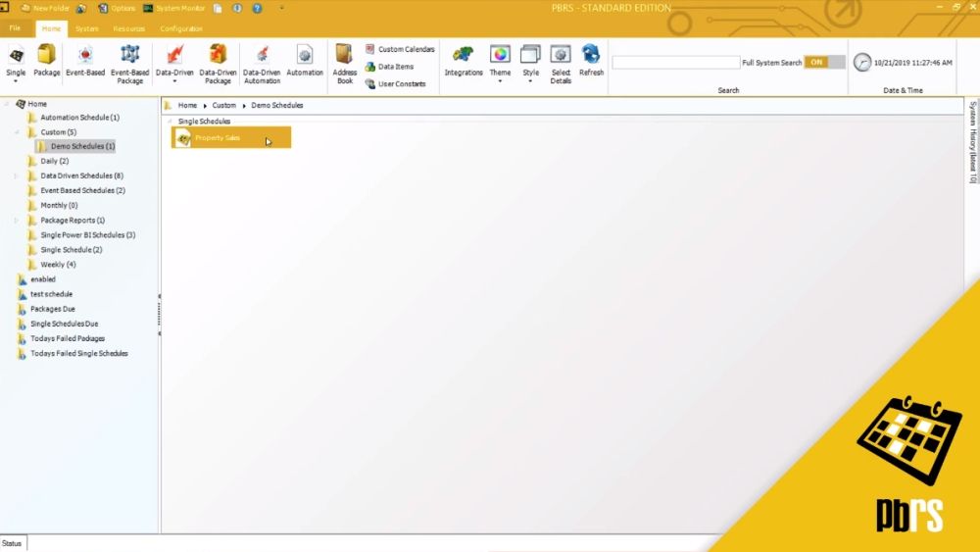This screenshot has width=980, height=552.
Task: Click the date and time text
Action: point(912,63)
